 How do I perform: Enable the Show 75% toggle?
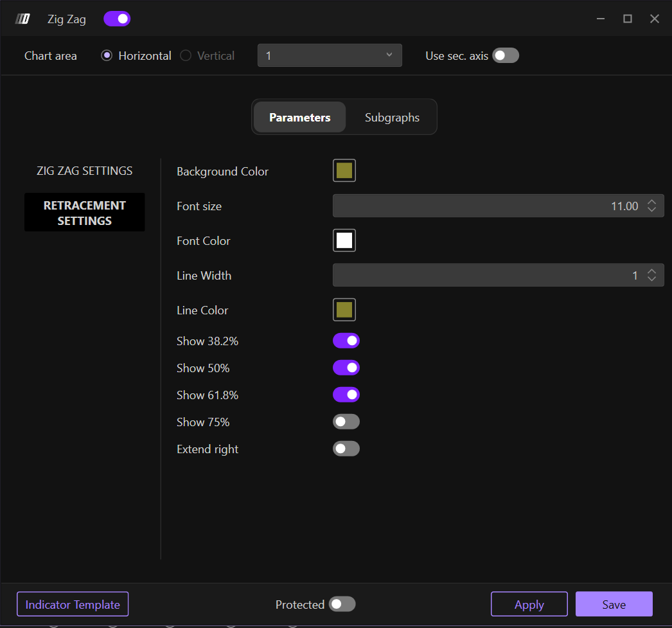(x=346, y=422)
